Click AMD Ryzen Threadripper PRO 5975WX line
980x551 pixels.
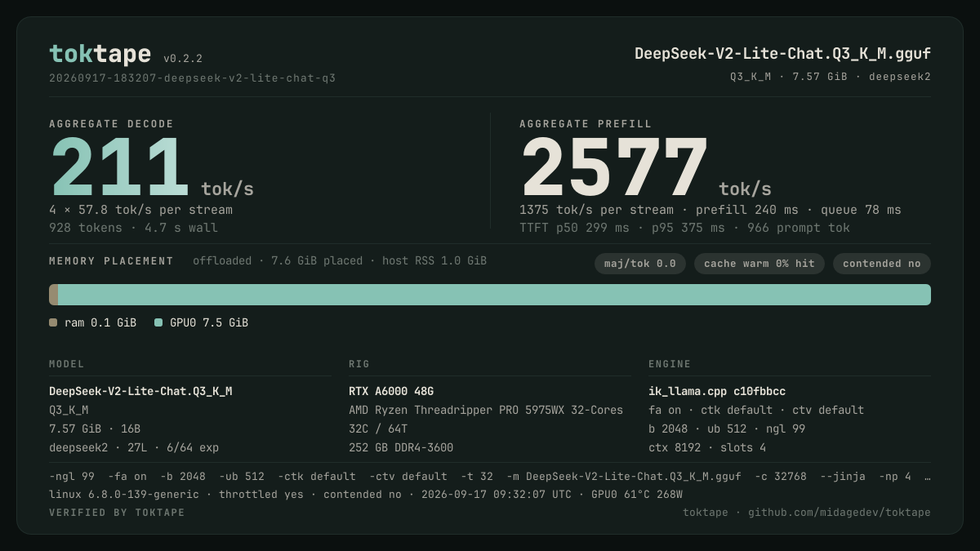click(x=486, y=410)
